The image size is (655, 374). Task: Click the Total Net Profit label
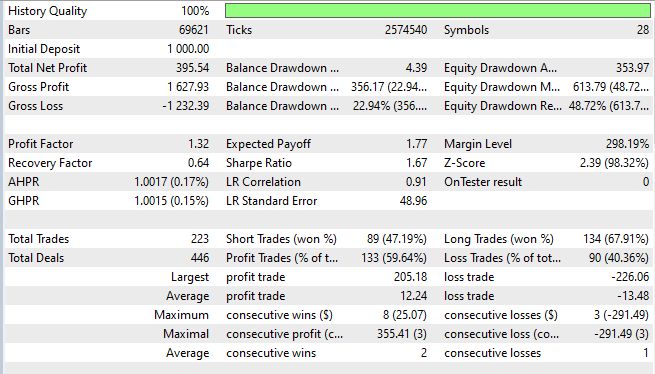(47, 68)
